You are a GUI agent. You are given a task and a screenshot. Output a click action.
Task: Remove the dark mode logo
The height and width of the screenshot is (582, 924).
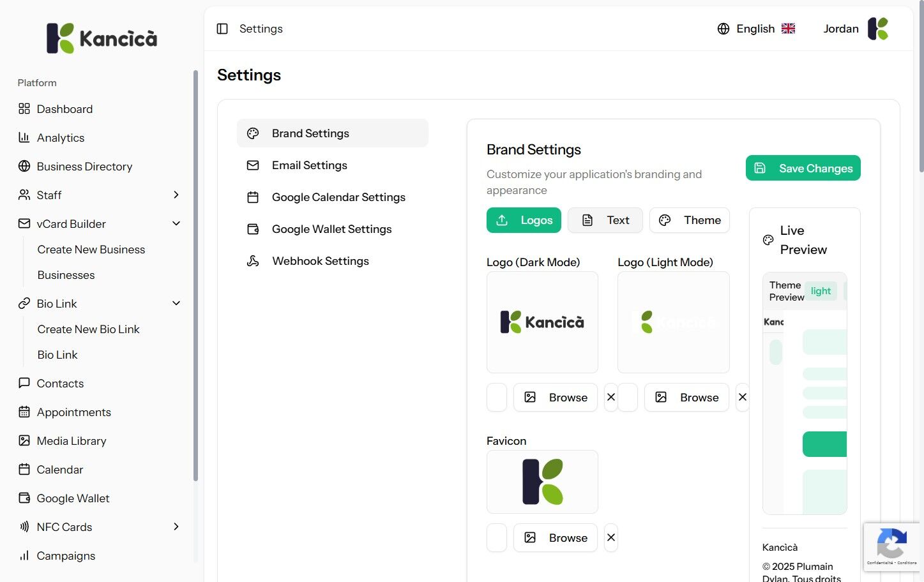tap(611, 397)
